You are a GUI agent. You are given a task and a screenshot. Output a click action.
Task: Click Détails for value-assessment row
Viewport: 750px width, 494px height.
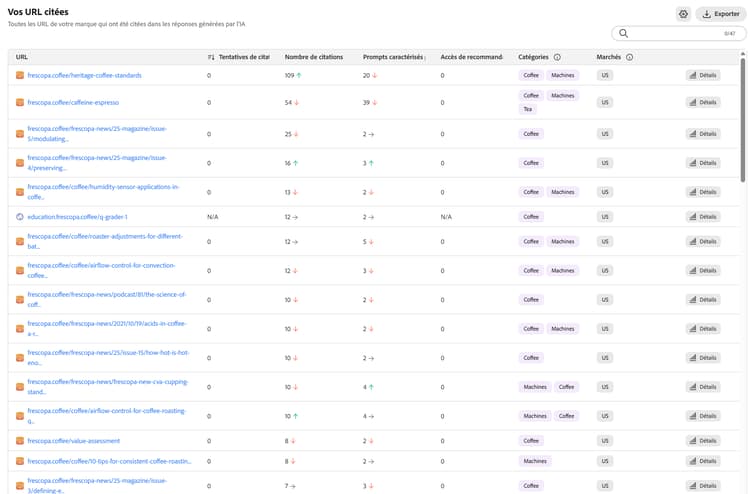(703, 441)
